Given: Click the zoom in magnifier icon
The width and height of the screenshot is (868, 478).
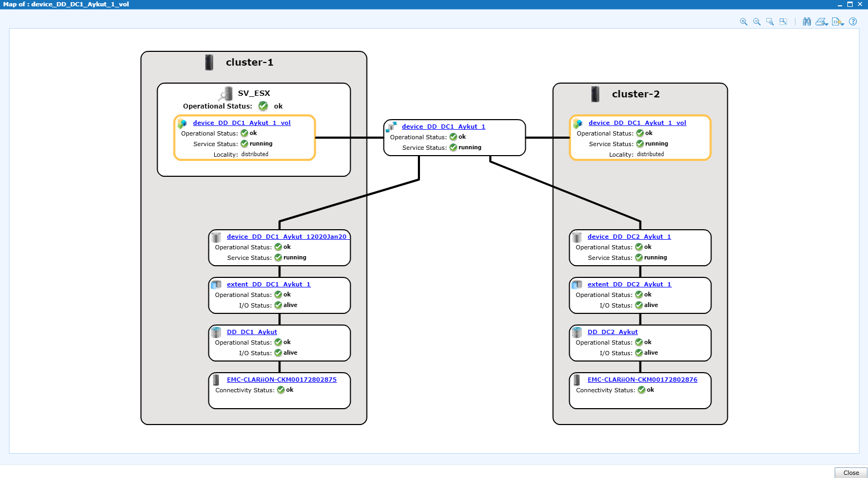Looking at the screenshot, I should 744,22.
